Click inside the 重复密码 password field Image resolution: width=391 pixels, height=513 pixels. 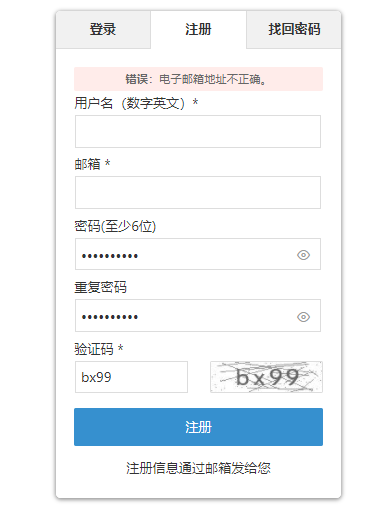(198, 315)
